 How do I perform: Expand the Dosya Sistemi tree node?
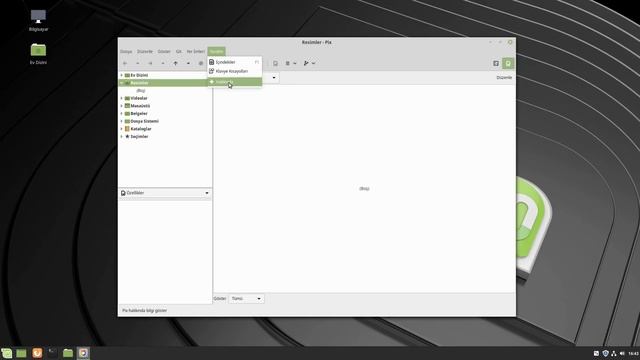[x=121, y=121]
